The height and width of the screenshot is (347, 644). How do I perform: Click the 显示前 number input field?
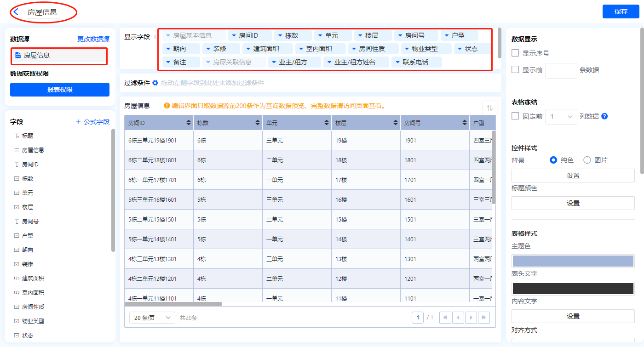pyautogui.click(x=561, y=70)
